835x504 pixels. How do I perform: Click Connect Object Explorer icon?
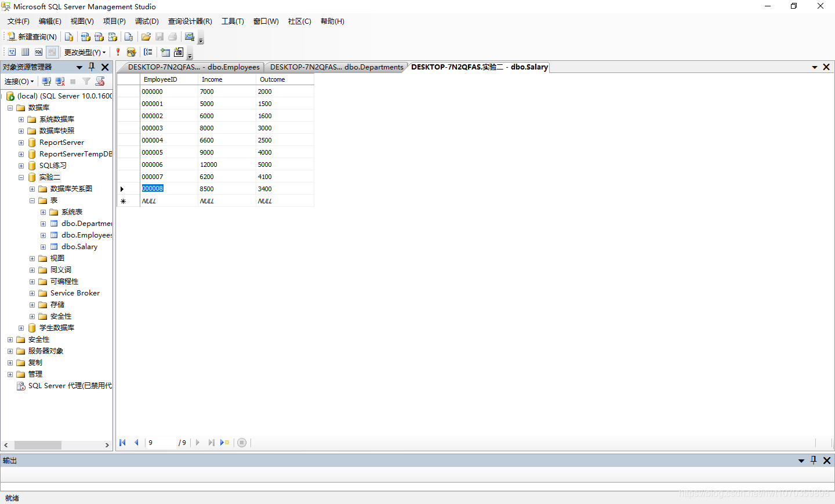point(46,82)
